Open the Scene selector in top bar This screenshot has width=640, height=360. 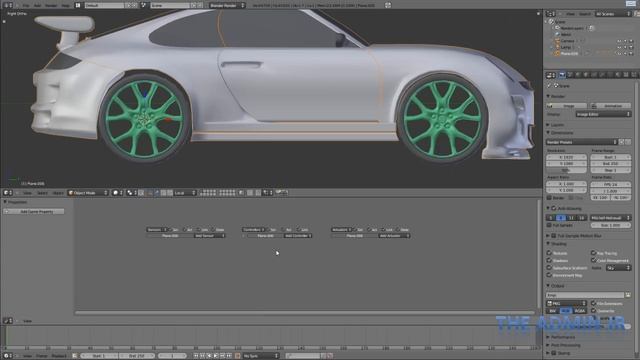pyautogui.click(x=170, y=5)
